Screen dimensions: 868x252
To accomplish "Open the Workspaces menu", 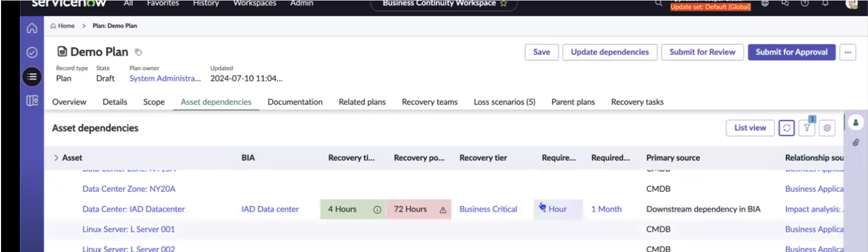I will pyautogui.click(x=255, y=4).
